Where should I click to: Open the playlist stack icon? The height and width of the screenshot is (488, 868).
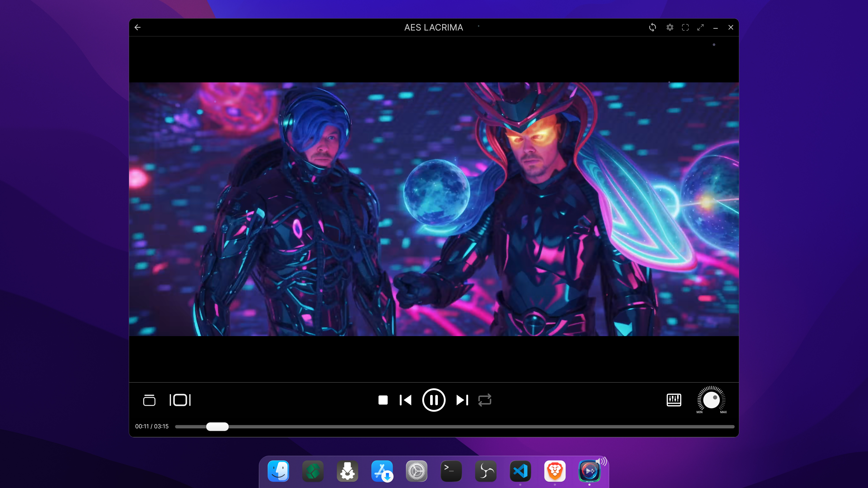(x=149, y=400)
